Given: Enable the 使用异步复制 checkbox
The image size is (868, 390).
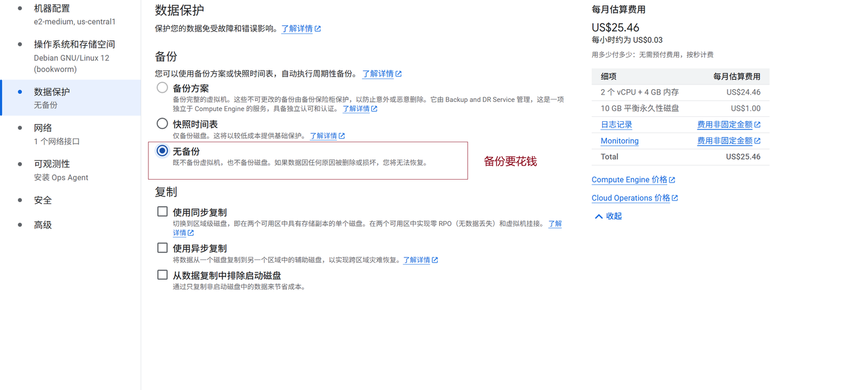Looking at the screenshot, I should (162, 248).
